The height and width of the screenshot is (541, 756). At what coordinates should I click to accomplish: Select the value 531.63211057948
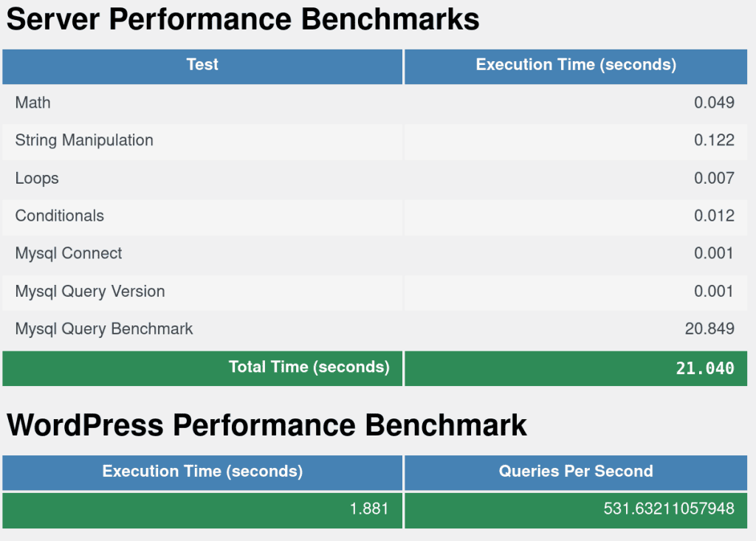click(x=669, y=509)
